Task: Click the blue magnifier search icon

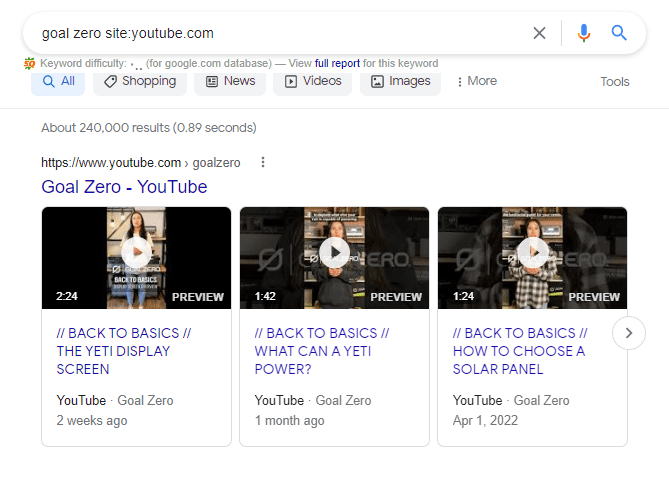Action: pos(619,33)
